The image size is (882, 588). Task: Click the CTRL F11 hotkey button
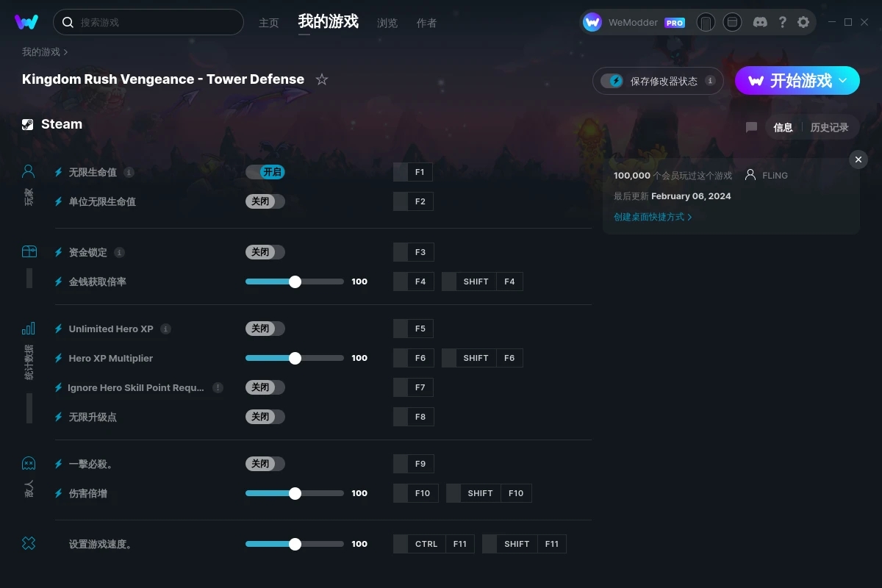434,544
